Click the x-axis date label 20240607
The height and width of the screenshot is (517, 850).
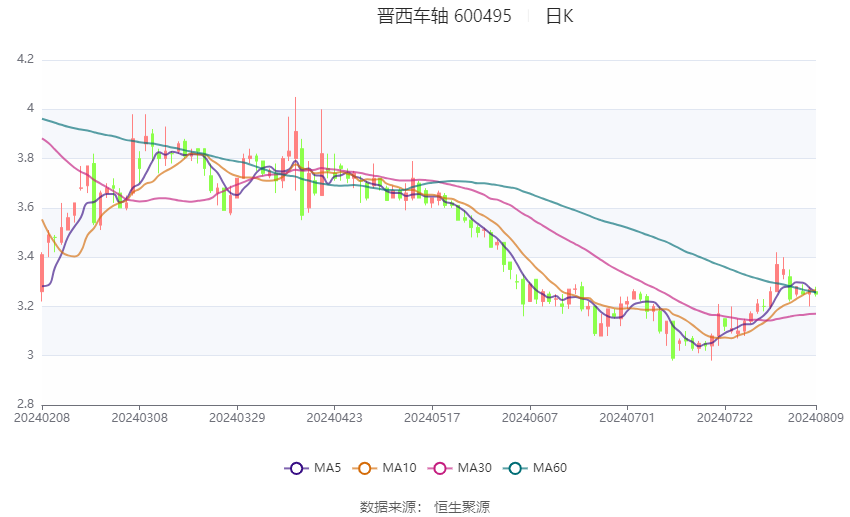tap(530, 418)
